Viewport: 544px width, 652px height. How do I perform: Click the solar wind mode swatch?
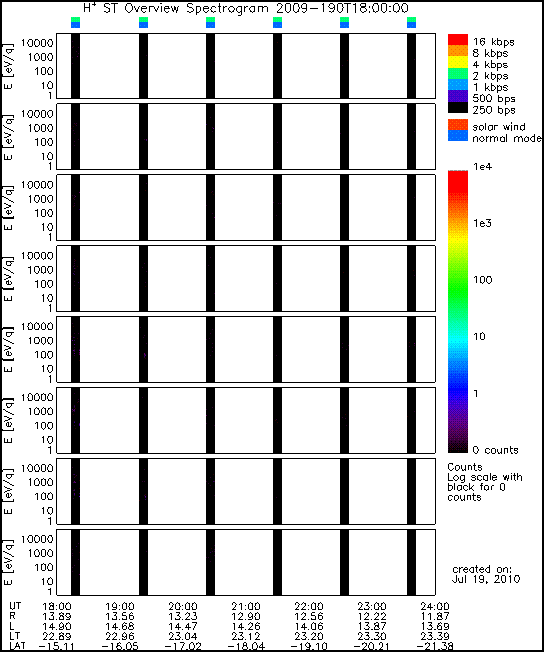[x=458, y=125]
